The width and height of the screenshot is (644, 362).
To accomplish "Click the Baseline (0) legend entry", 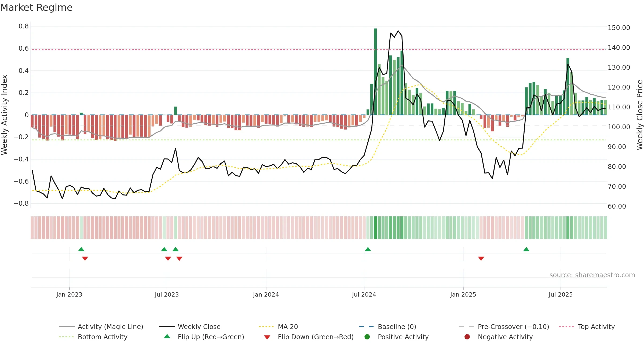I will tap(387, 327).
